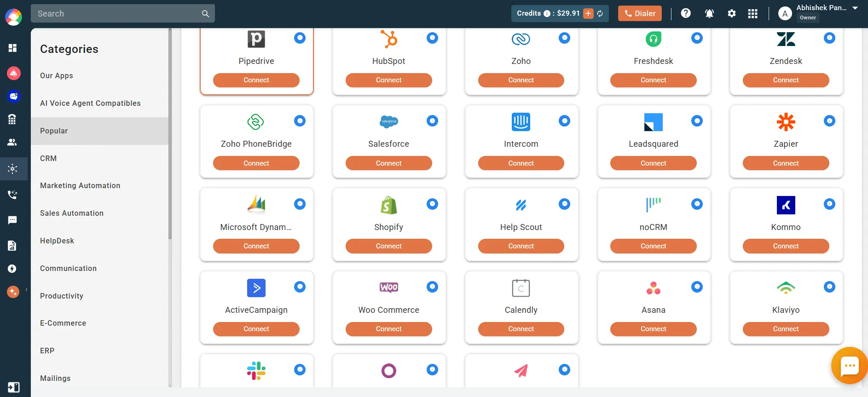Click the user avatar letter A
Viewport: 868px width, 397px height.
click(x=785, y=14)
